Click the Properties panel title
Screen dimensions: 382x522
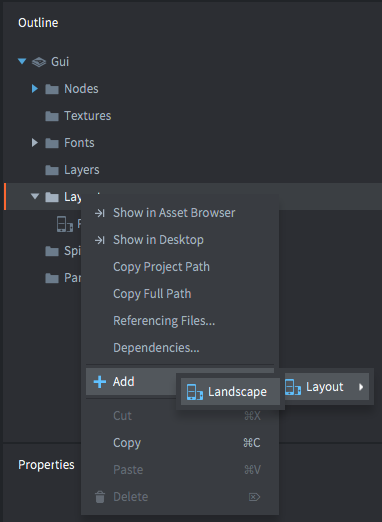coord(46,465)
